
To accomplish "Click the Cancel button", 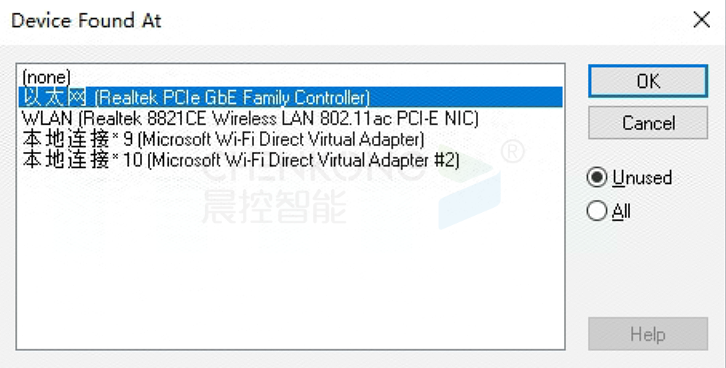I will pyautogui.click(x=648, y=123).
